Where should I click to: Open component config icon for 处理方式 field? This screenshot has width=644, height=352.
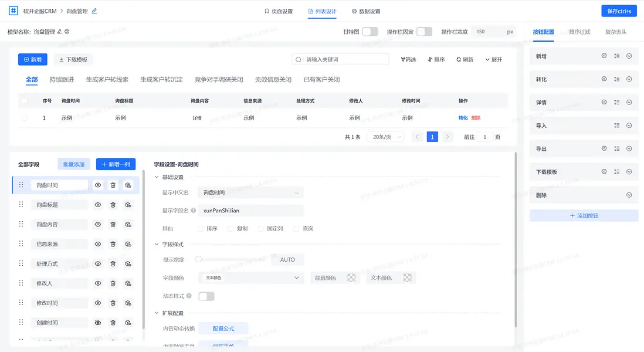coord(128,263)
